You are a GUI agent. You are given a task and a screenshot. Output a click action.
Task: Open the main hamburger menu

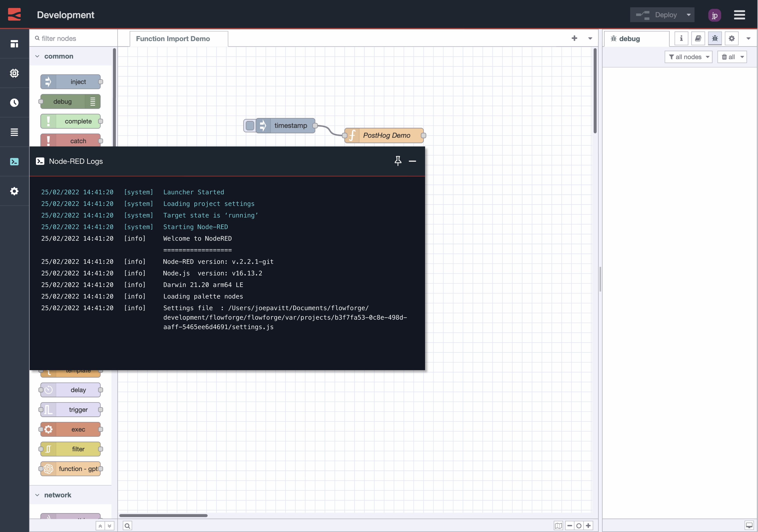click(740, 15)
